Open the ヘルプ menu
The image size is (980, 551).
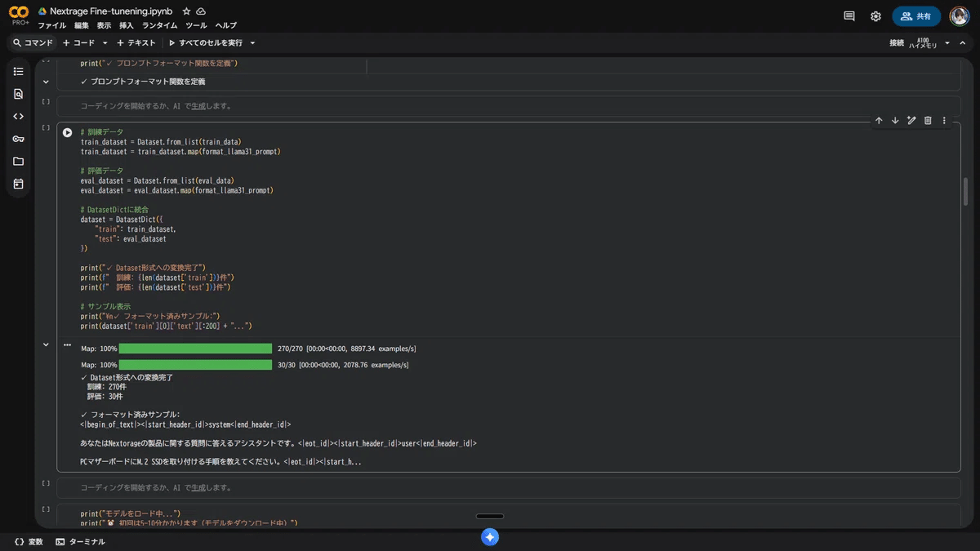[225, 25]
